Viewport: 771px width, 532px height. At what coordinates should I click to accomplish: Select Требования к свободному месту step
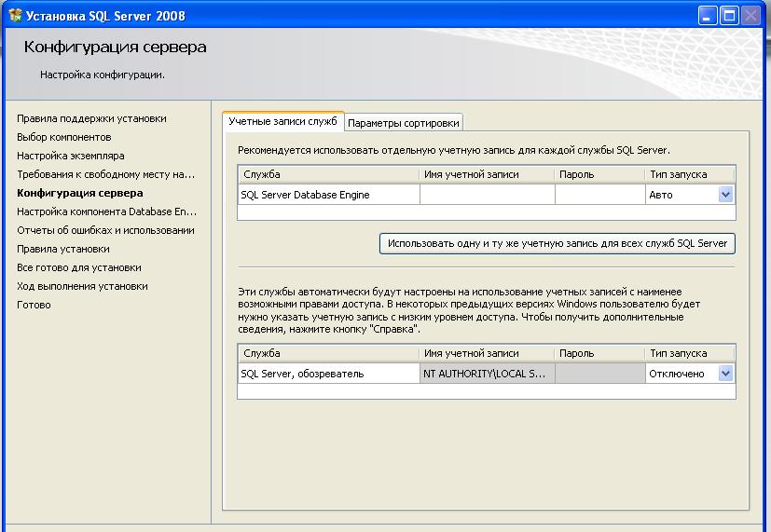[105, 174]
